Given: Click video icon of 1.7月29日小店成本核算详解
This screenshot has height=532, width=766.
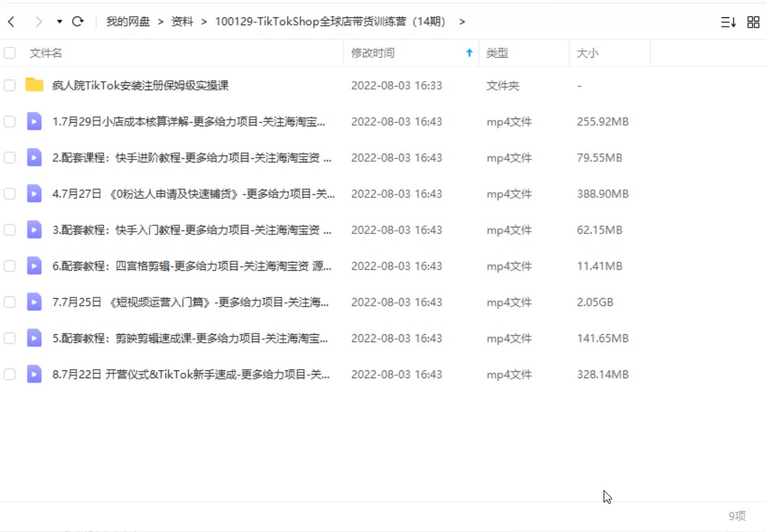Looking at the screenshot, I should (x=34, y=121).
